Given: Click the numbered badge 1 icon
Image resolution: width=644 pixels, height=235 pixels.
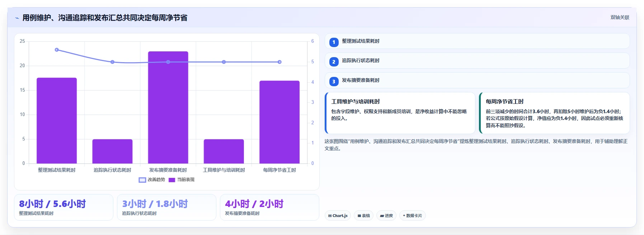Looking at the screenshot, I should [334, 42].
